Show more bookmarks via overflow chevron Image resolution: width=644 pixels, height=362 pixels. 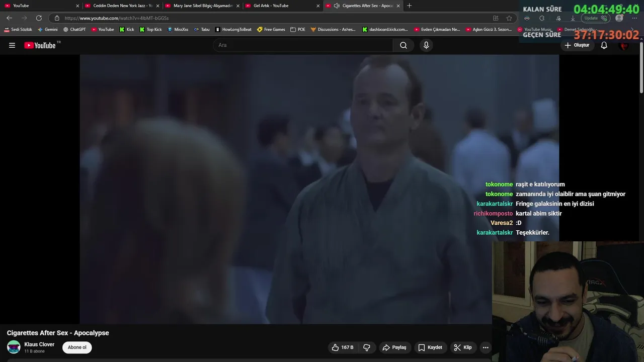[632, 30]
